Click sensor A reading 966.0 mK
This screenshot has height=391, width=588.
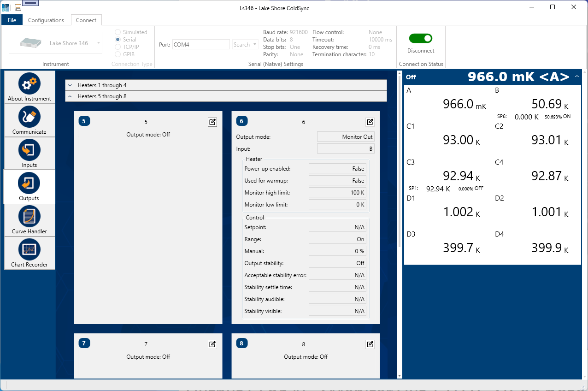(464, 104)
